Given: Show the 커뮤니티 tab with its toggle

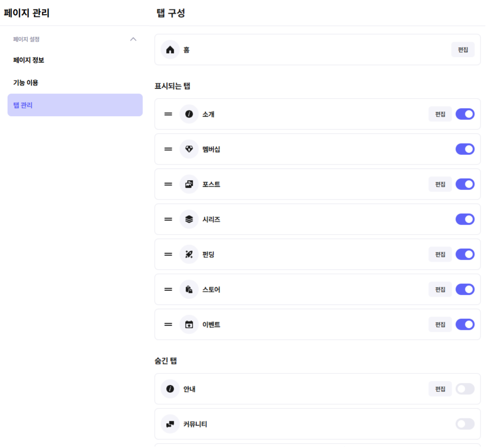Looking at the screenshot, I should click(465, 424).
